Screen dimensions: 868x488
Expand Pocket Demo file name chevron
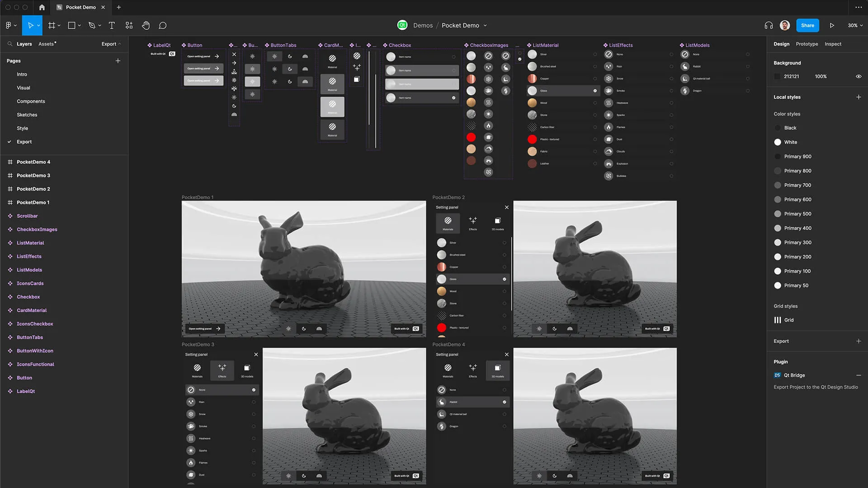[485, 26]
